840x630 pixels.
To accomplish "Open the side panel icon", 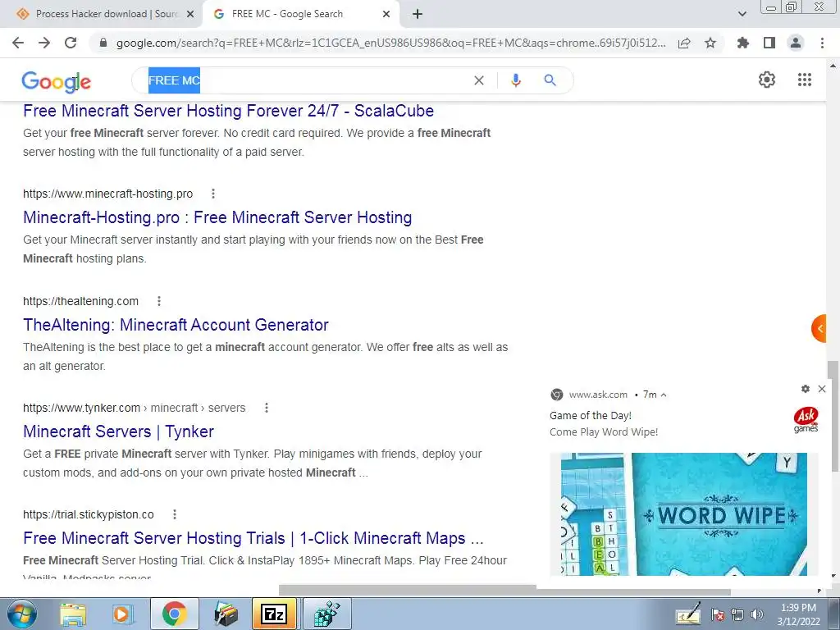I will pyautogui.click(x=769, y=43).
